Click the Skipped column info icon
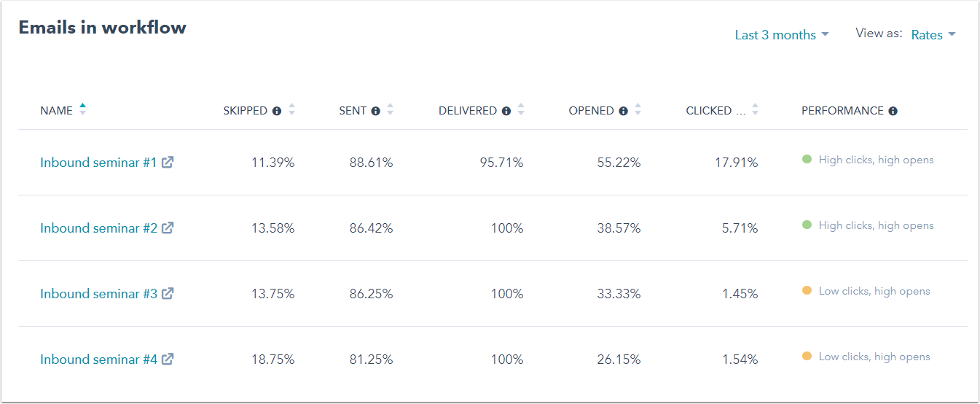 277,112
